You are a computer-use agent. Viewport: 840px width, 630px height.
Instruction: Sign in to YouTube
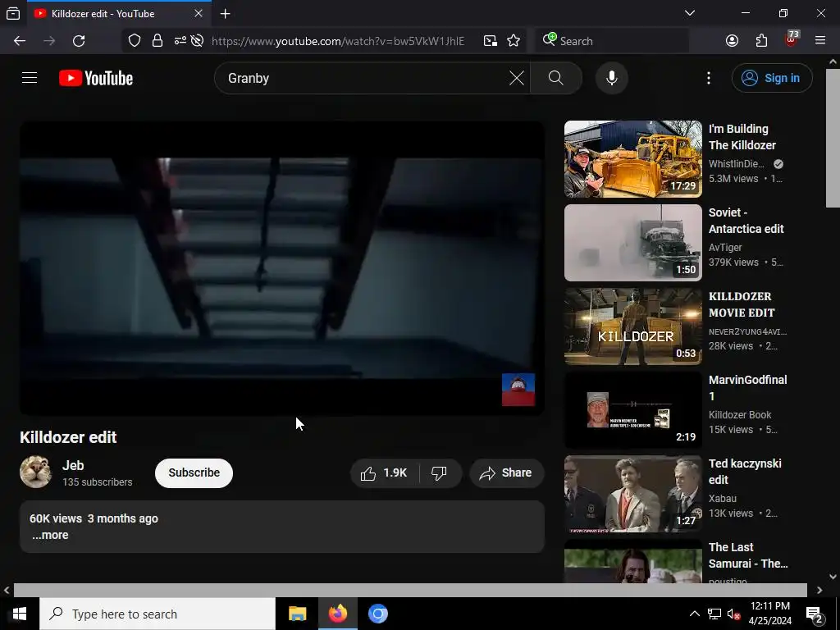[x=771, y=78]
